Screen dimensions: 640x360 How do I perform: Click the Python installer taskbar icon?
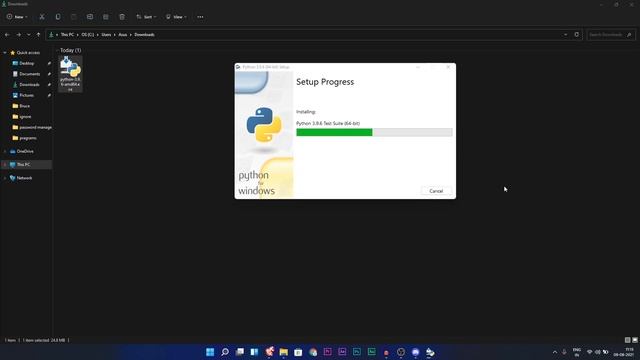(430, 352)
